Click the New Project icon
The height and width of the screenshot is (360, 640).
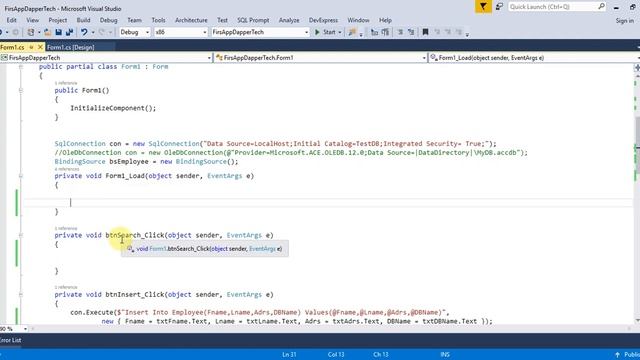click(x=31, y=32)
